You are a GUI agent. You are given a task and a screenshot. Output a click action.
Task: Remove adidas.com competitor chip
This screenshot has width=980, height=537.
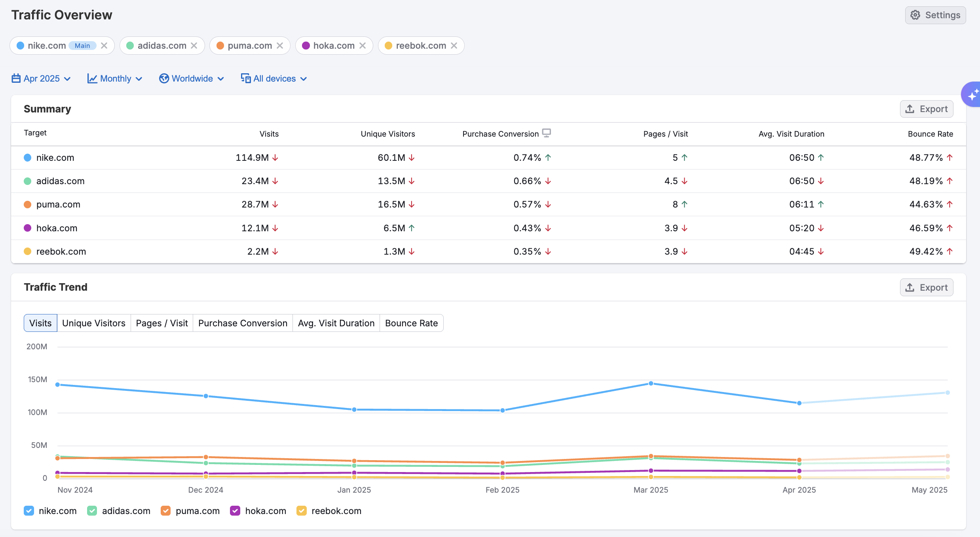(x=194, y=46)
